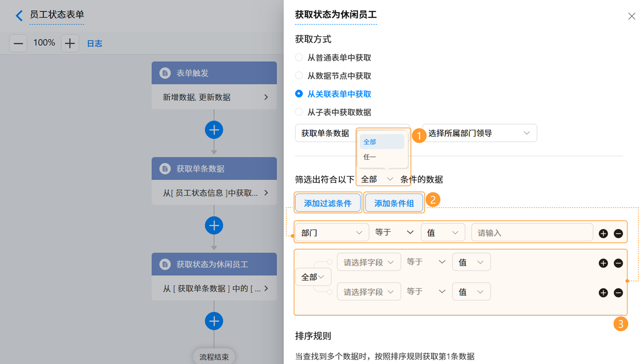
Task: Click the 获取状态为休闲员工 node document icon
Action: [165, 264]
